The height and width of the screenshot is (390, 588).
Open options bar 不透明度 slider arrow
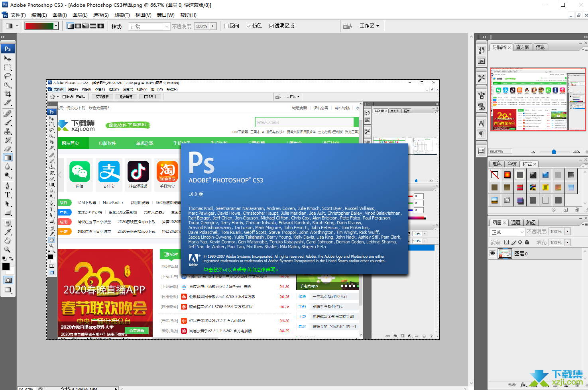click(213, 26)
